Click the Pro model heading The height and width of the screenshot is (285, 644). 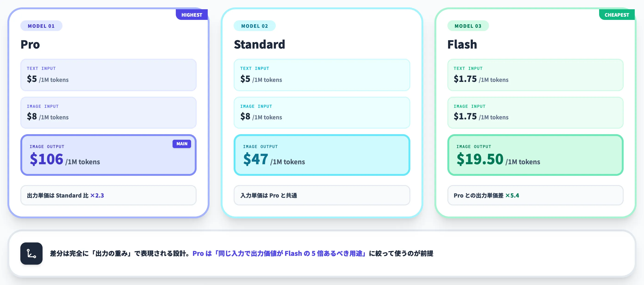30,44
